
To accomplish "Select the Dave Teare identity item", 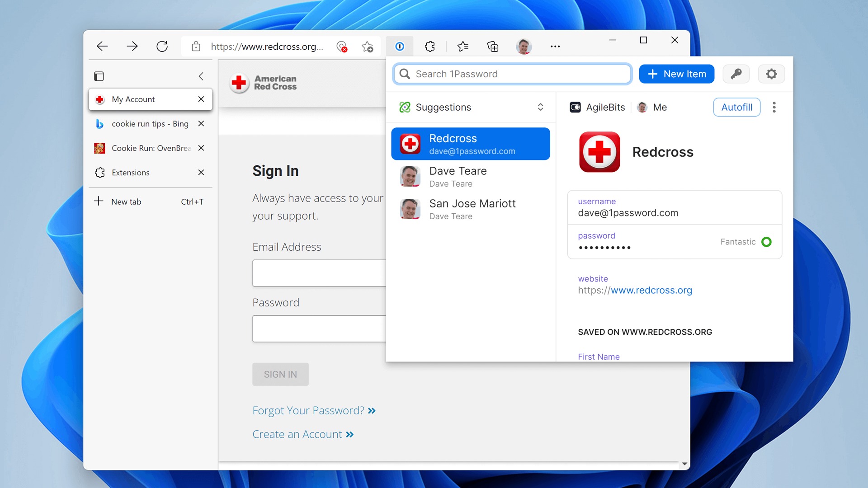I will click(x=470, y=176).
